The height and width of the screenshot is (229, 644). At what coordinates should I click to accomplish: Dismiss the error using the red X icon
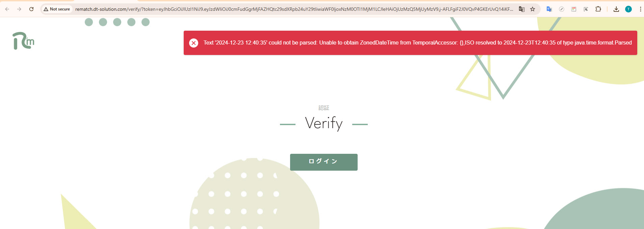click(194, 43)
